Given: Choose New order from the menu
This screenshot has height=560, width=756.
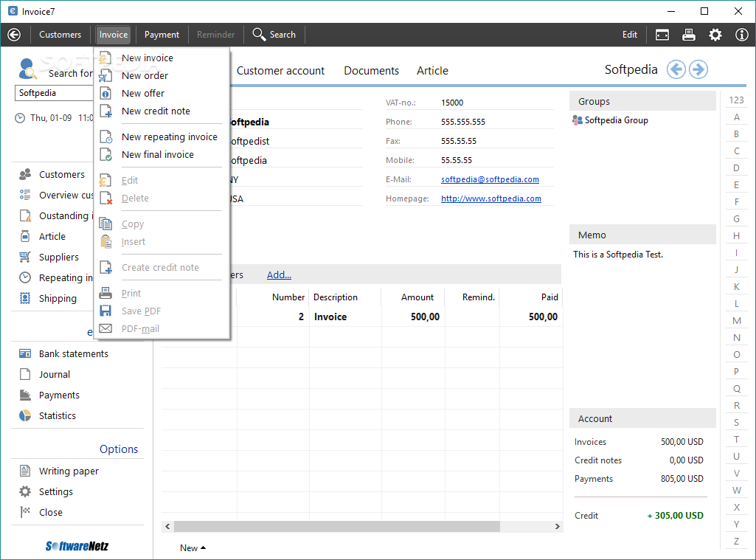Looking at the screenshot, I should tap(145, 76).
